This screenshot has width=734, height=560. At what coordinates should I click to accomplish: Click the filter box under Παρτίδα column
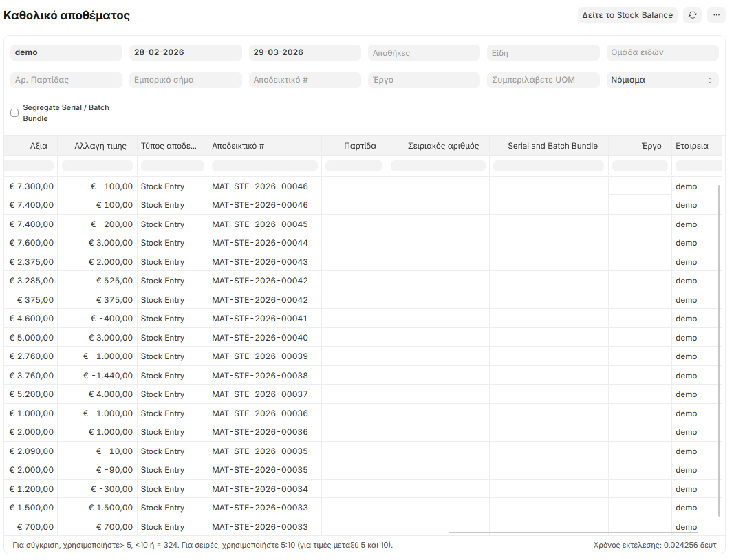point(354,166)
